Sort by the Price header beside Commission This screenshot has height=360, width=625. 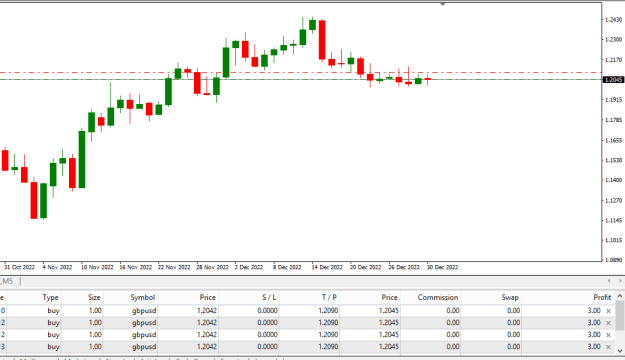[389, 297]
